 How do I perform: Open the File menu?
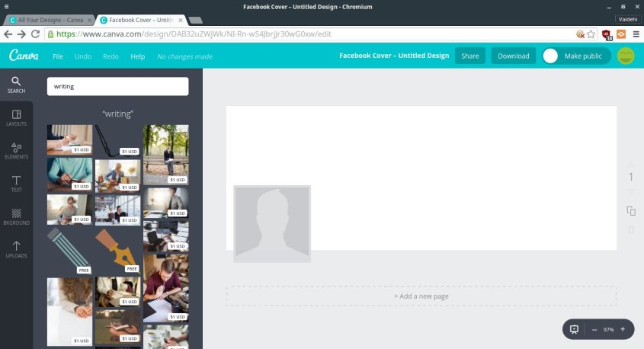pos(58,56)
